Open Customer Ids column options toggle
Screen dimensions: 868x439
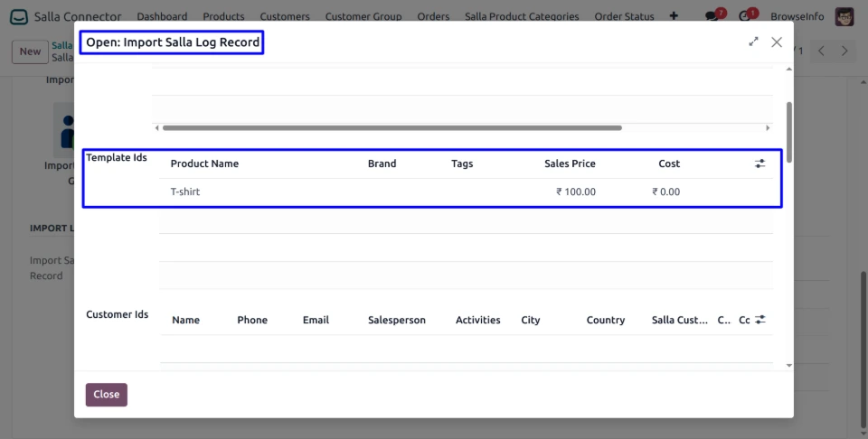pyautogui.click(x=760, y=320)
